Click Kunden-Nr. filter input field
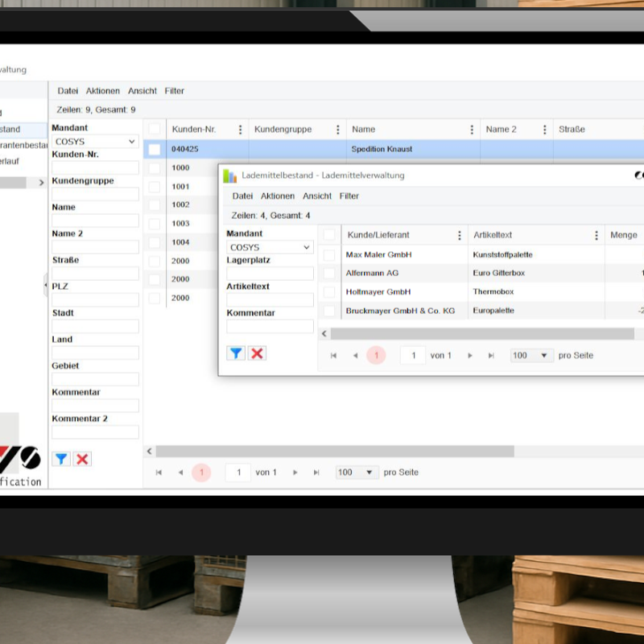This screenshot has height=644, width=644. pos(95,168)
